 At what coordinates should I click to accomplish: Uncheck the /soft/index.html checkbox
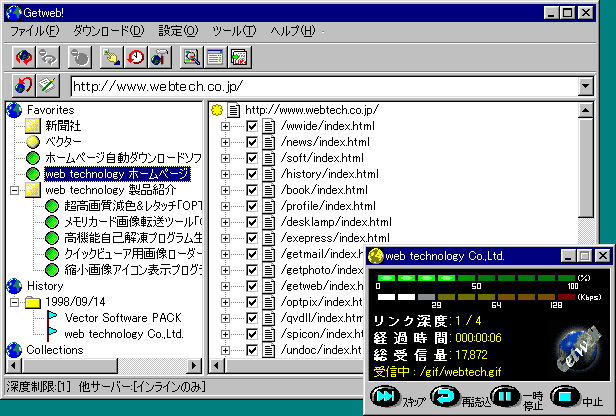252,158
